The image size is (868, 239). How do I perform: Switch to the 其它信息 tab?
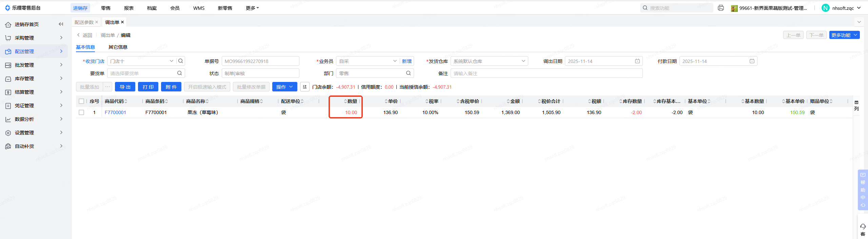coord(118,47)
